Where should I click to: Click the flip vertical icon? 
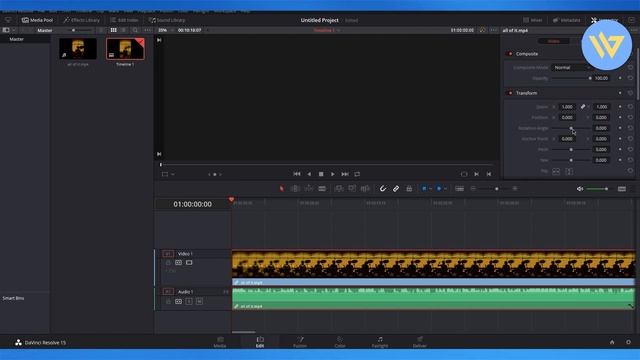[569, 171]
